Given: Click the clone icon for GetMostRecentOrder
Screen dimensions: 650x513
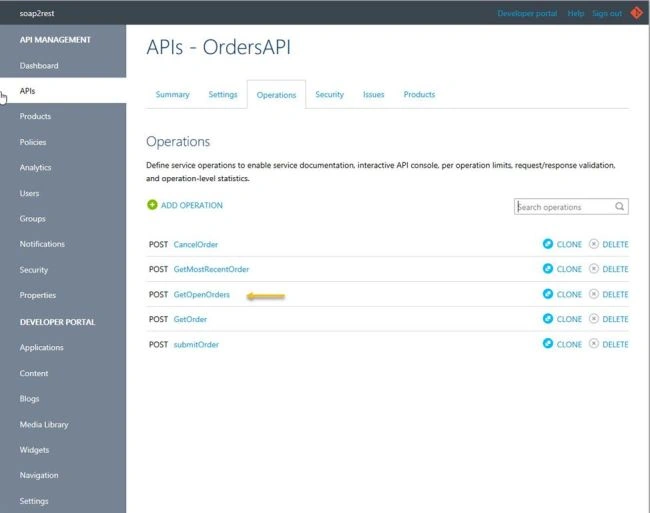Looking at the screenshot, I should click(548, 269).
